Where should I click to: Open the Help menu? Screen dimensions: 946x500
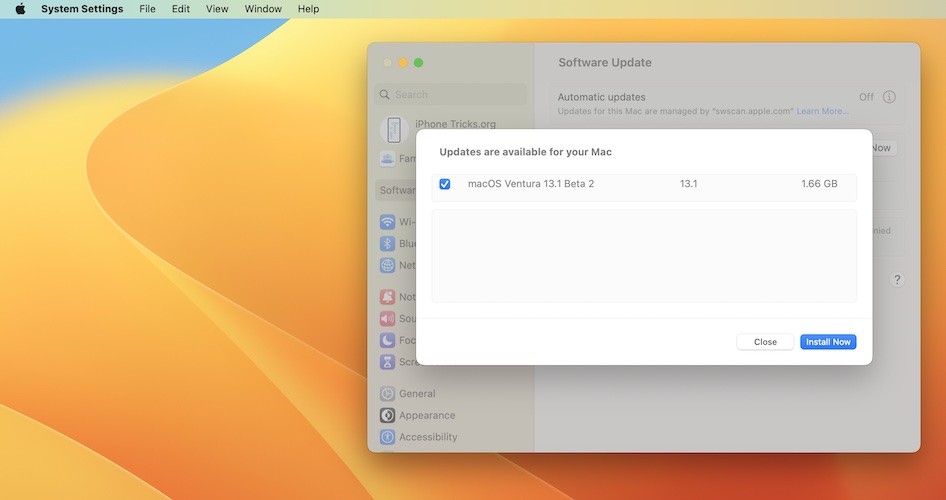coord(308,9)
